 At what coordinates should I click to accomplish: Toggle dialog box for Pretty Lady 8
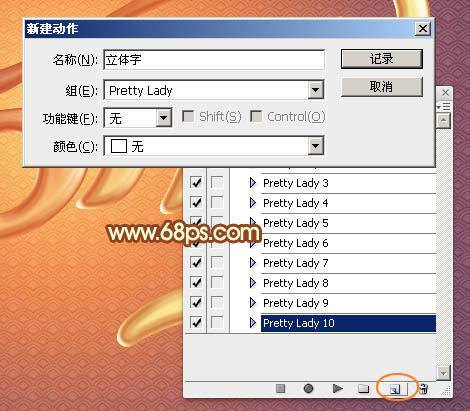coord(217,282)
